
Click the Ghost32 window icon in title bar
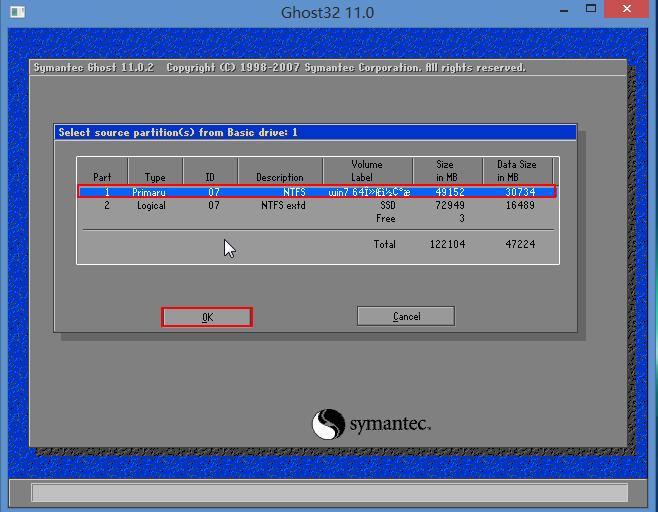[17, 11]
